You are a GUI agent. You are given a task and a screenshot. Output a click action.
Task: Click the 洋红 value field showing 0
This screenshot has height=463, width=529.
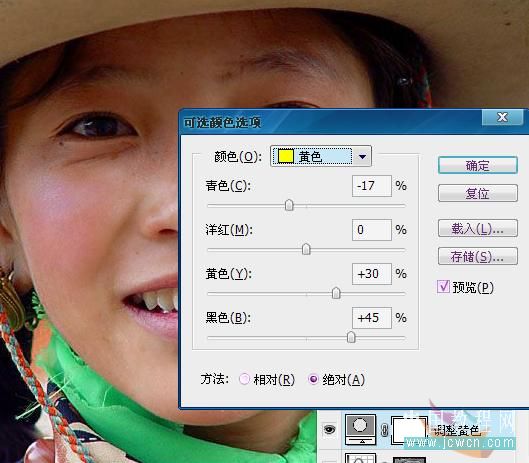[x=372, y=230]
